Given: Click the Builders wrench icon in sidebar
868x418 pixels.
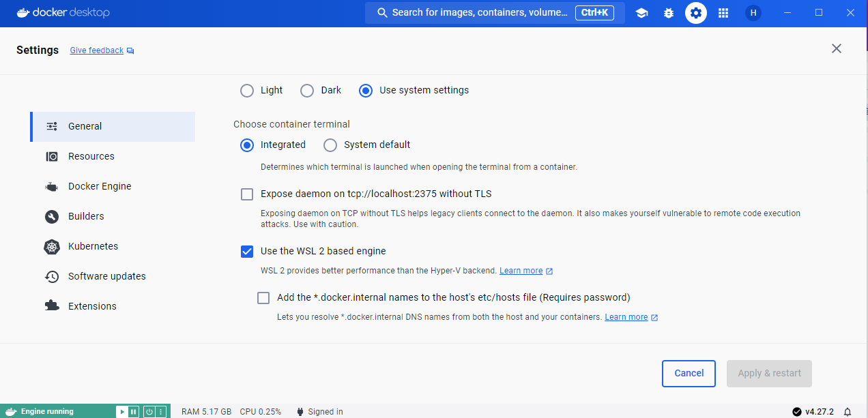Looking at the screenshot, I should (x=52, y=216).
